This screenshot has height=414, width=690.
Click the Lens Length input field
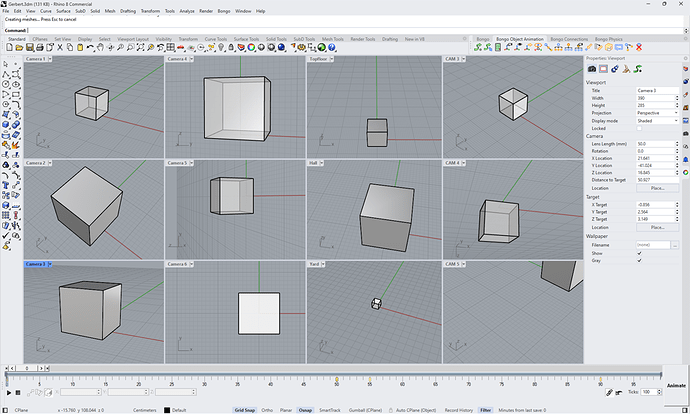pos(654,144)
